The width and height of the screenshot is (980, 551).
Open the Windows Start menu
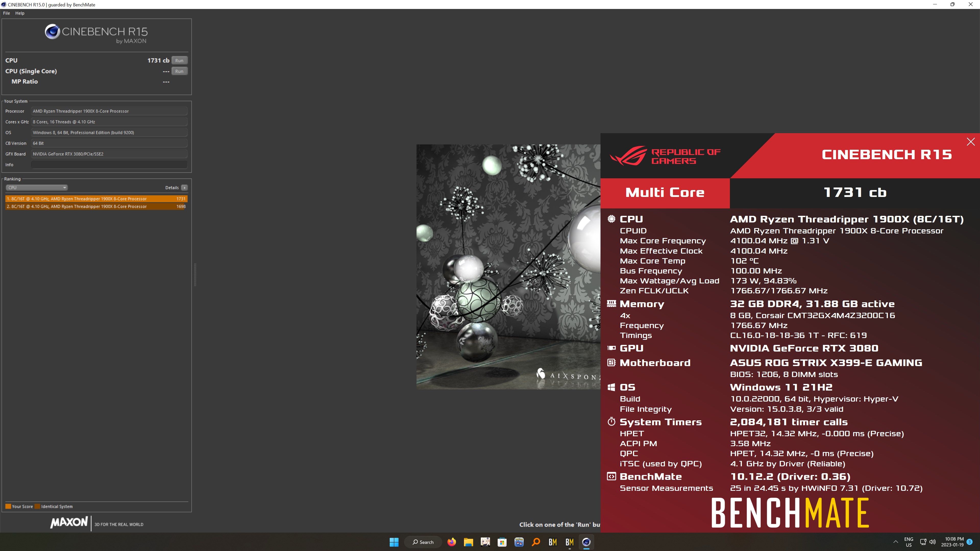(x=394, y=542)
